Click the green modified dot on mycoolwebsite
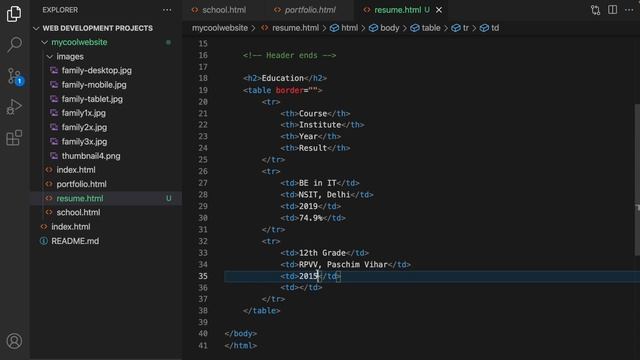This screenshot has width=640, height=360. coord(168,42)
